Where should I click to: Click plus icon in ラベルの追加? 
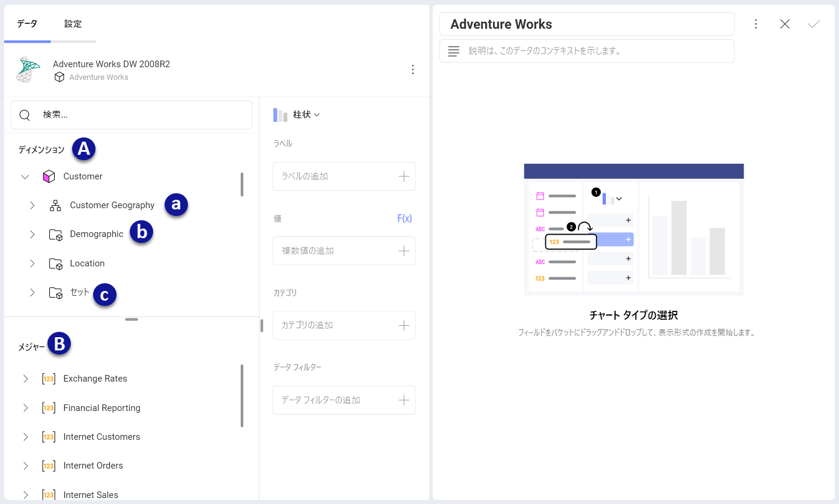tap(404, 176)
